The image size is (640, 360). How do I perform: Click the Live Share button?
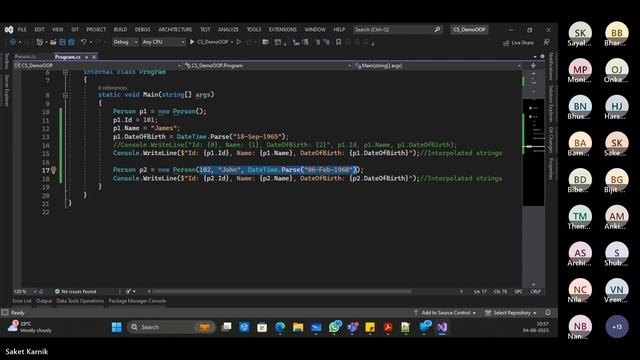coord(518,42)
